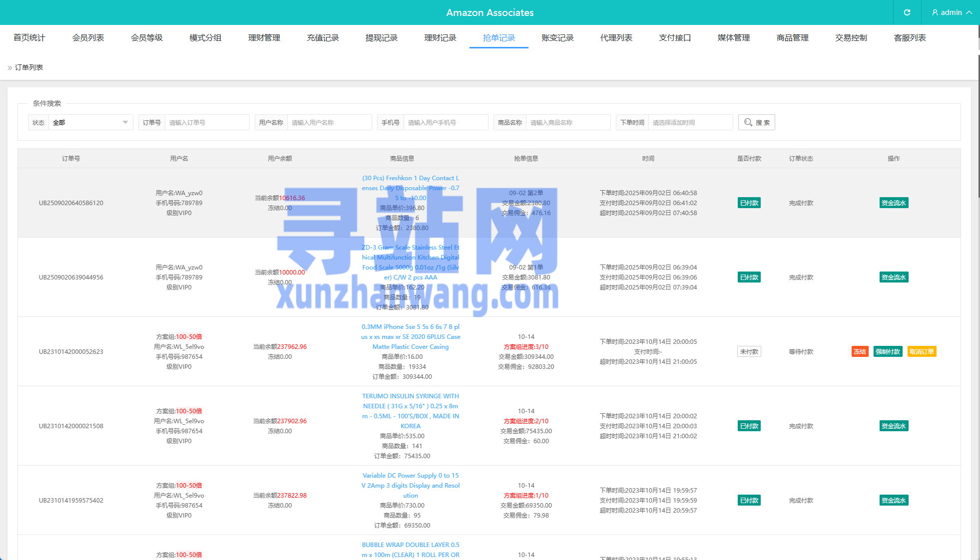Select 商品管理 tab

tap(792, 38)
